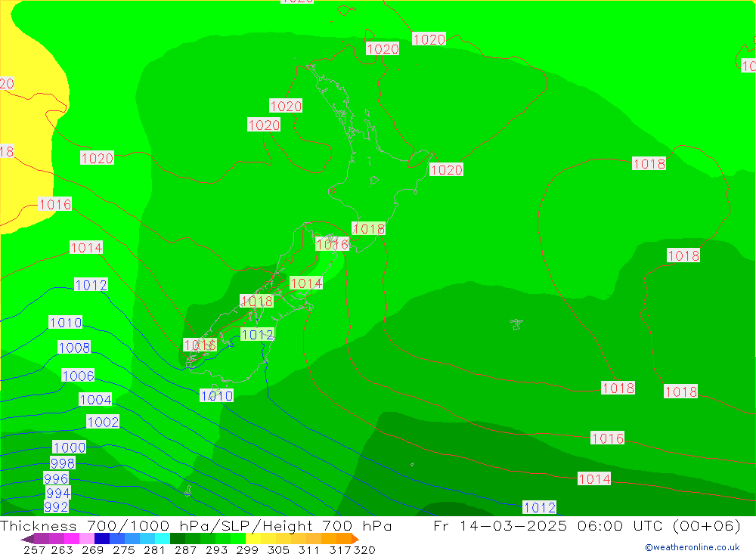Click the legend value 275
Image resolution: width=756 pixels, height=554 pixels.
click(122, 549)
